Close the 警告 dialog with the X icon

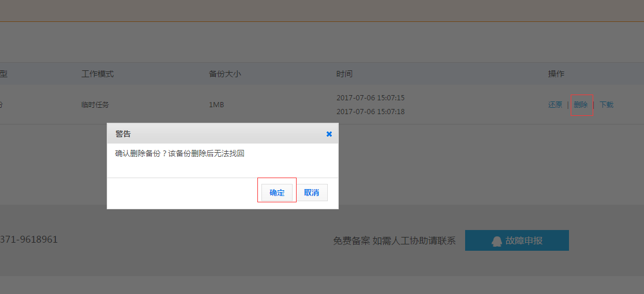[329, 134]
